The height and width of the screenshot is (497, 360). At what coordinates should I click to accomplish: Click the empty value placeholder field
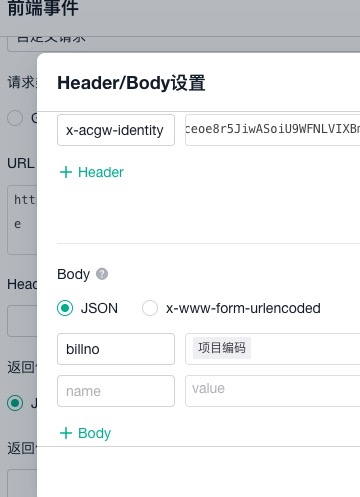272,391
